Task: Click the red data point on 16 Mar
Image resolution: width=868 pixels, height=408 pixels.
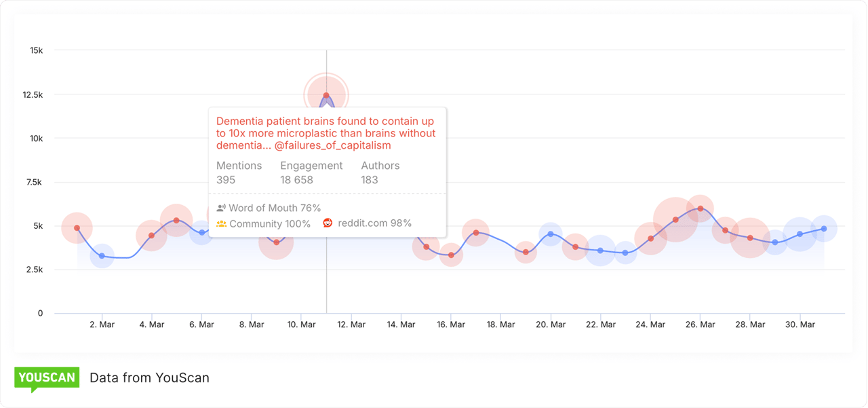Action: (451, 255)
